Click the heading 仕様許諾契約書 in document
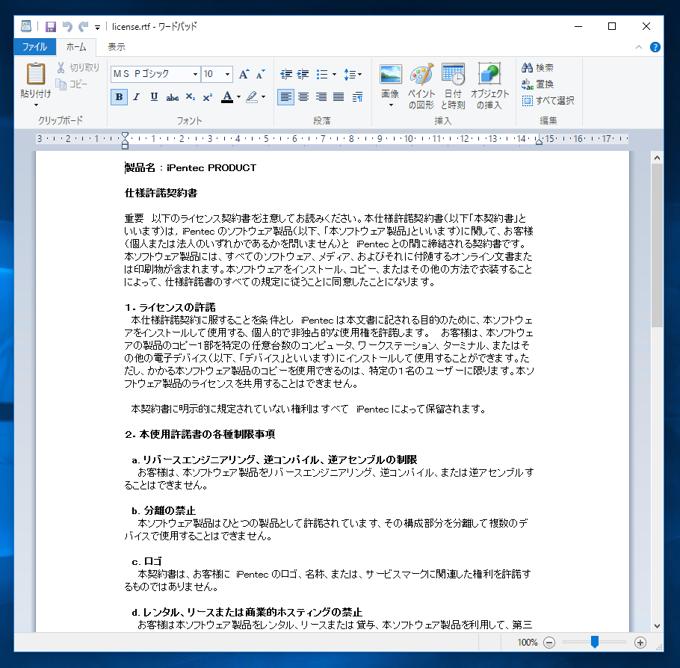680x668 pixels. [161, 193]
